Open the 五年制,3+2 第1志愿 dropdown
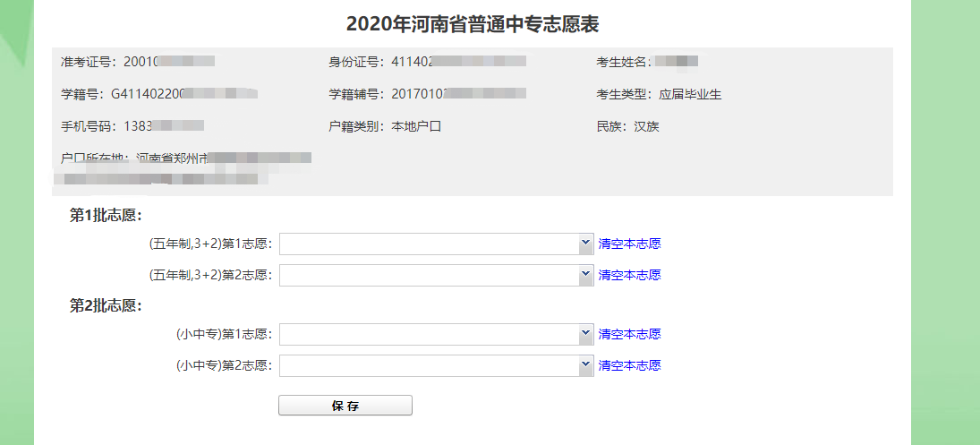 pos(436,244)
